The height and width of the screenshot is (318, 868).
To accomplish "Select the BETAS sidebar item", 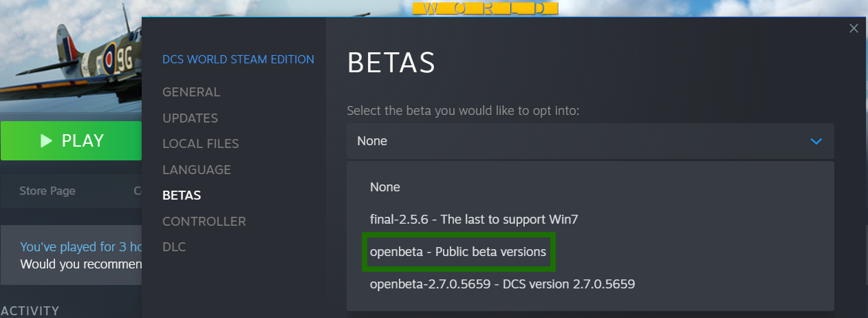I will point(182,195).
